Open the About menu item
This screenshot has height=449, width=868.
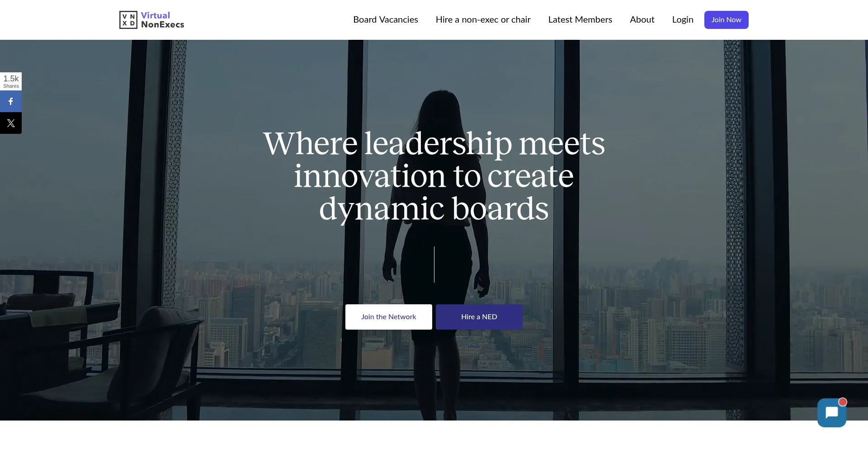coord(642,19)
